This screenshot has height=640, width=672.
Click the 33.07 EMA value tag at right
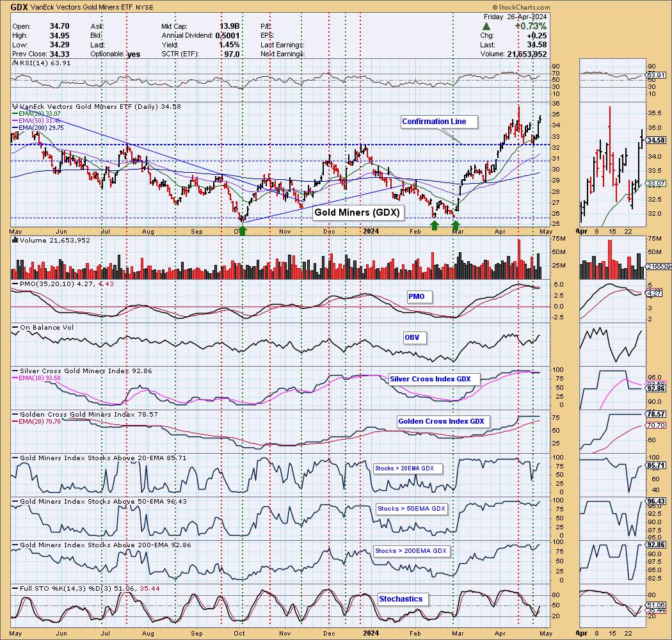point(656,184)
